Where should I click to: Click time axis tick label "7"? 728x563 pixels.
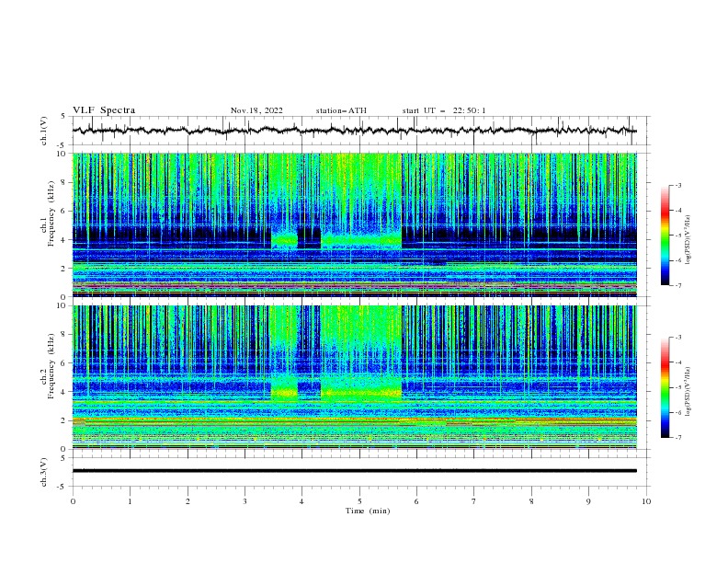pyautogui.click(x=474, y=501)
